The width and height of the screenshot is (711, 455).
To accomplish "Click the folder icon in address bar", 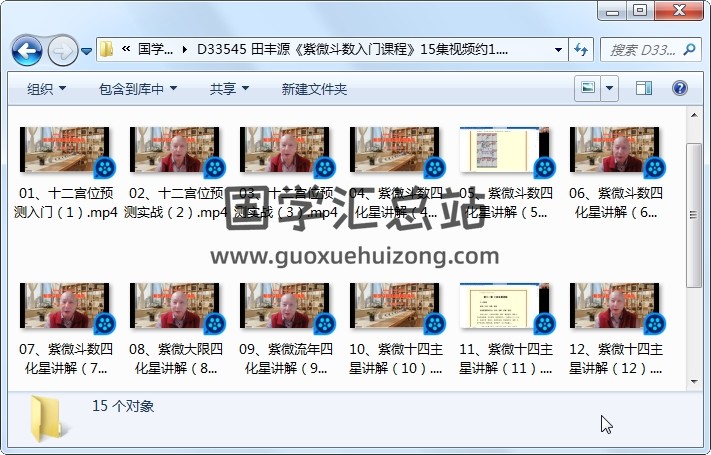I will pos(106,49).
